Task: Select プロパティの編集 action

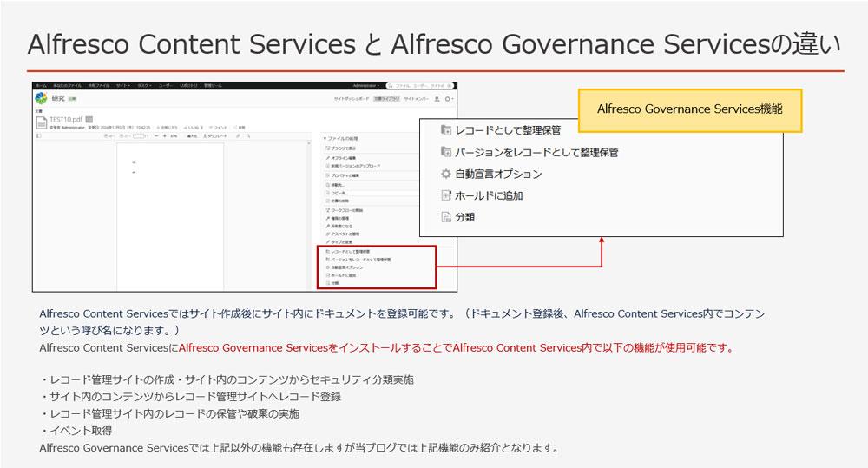Action: click(x=343, y=175)
